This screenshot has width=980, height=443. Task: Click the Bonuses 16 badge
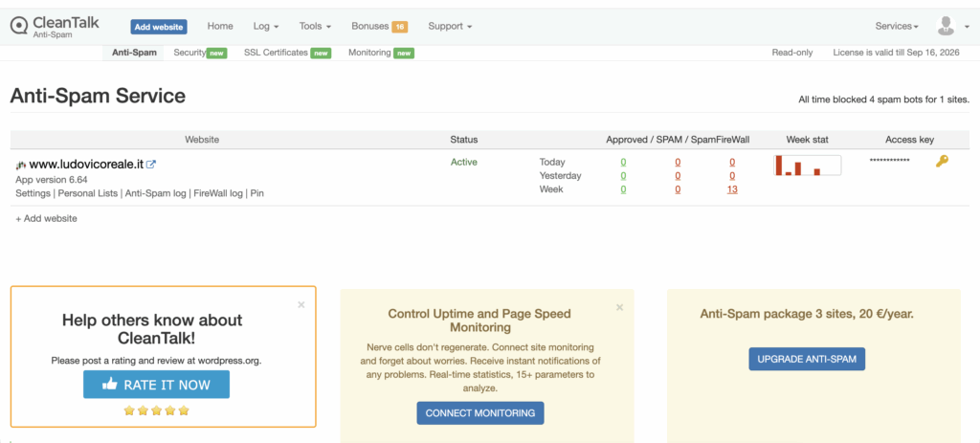pos(399,26)
